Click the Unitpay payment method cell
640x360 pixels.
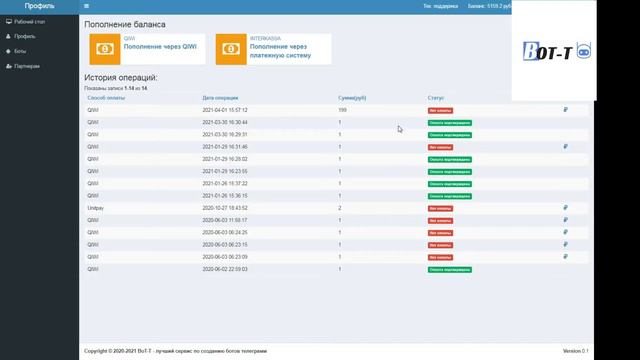(x=96, y=208)
